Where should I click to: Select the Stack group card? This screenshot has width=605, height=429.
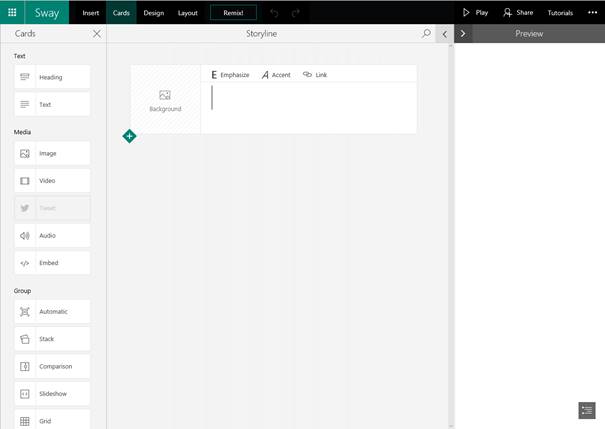(52, 339)
